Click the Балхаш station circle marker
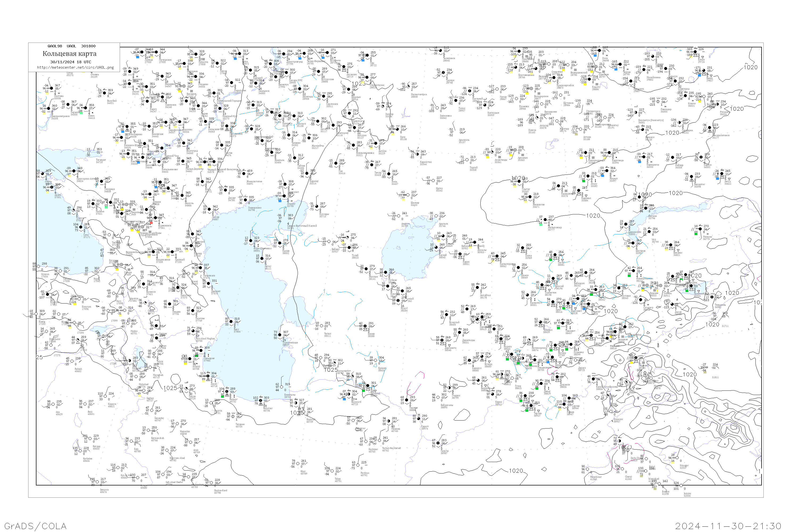Screen dimensions: 798x532 tap(646, 208)
